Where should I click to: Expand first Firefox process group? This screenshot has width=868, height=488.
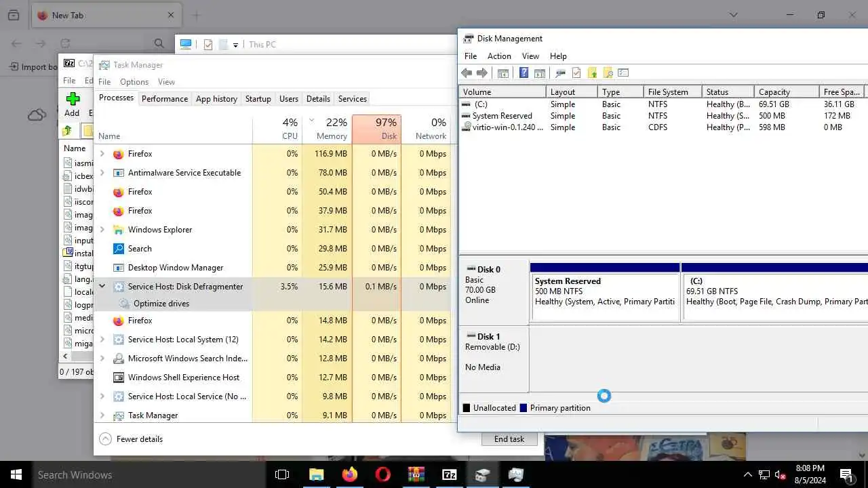coord(102,154)
